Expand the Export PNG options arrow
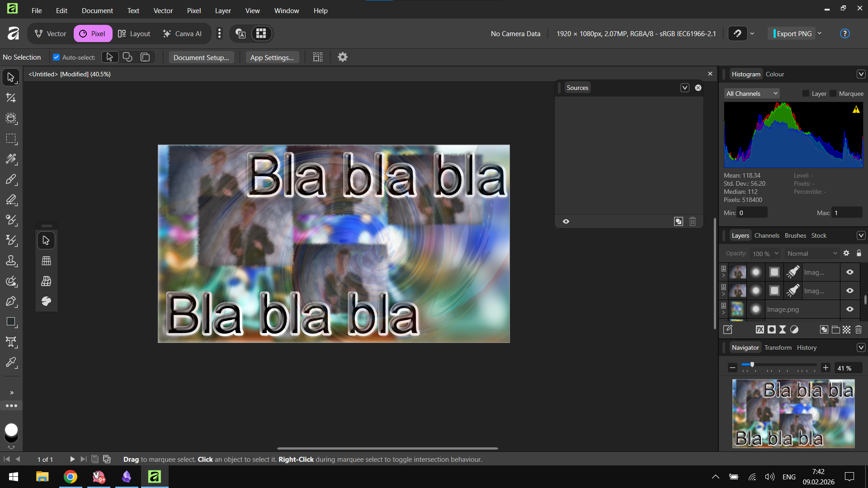The width and height of the screenshot is (868, 488). pos(820,33)
